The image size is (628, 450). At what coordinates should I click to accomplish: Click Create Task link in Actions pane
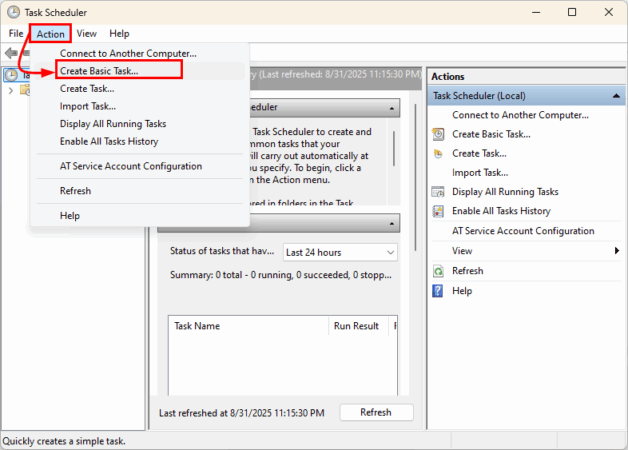(x=479, y=153)
